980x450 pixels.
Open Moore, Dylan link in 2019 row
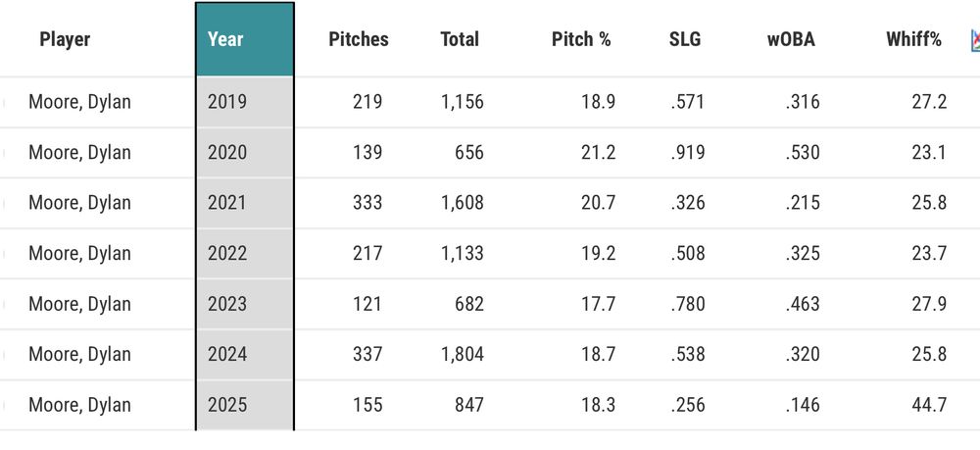pos(80,102)
